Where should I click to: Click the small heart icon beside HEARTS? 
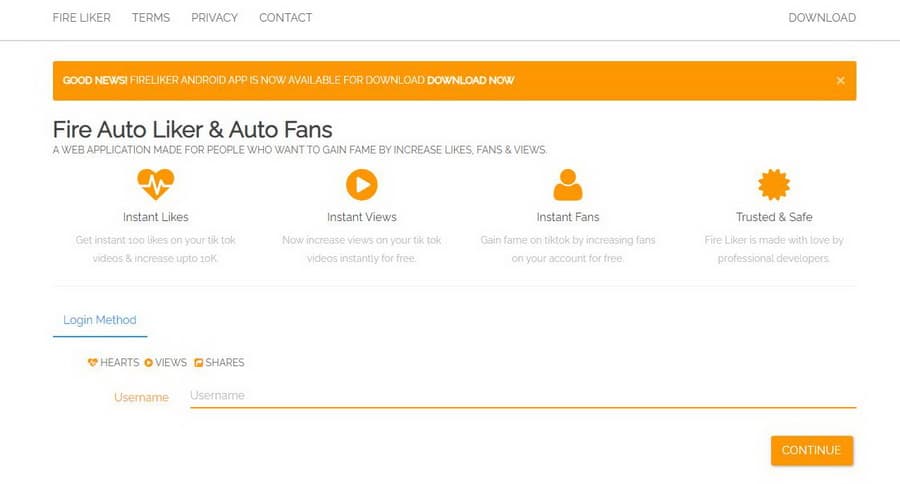point(92,362)
